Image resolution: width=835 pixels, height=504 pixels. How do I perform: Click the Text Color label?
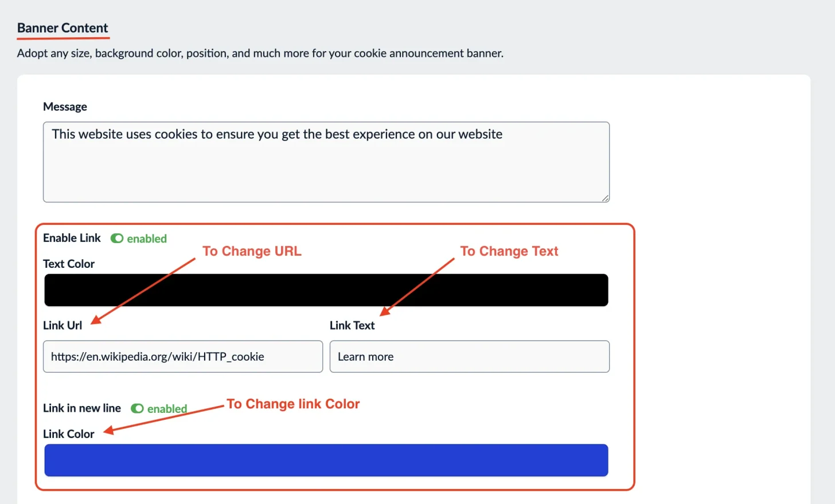pos(69,264)
